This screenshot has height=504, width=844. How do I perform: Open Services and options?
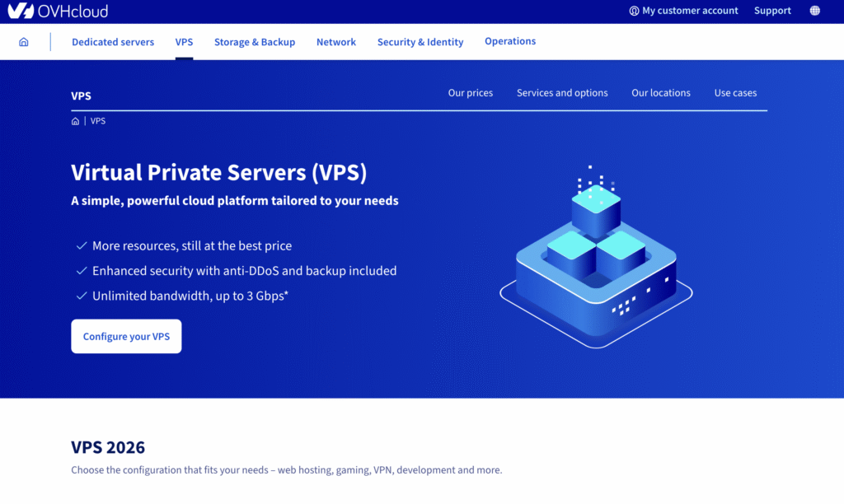click(562, 93)
